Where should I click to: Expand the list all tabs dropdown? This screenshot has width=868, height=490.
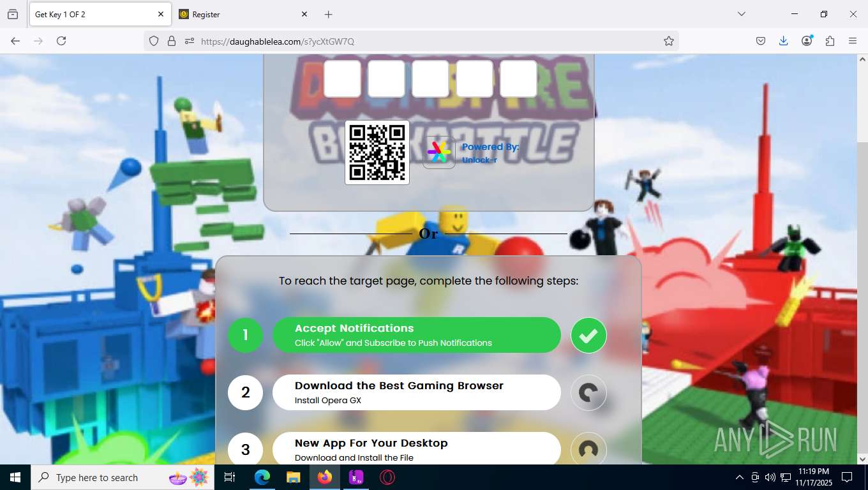point(742,14)
